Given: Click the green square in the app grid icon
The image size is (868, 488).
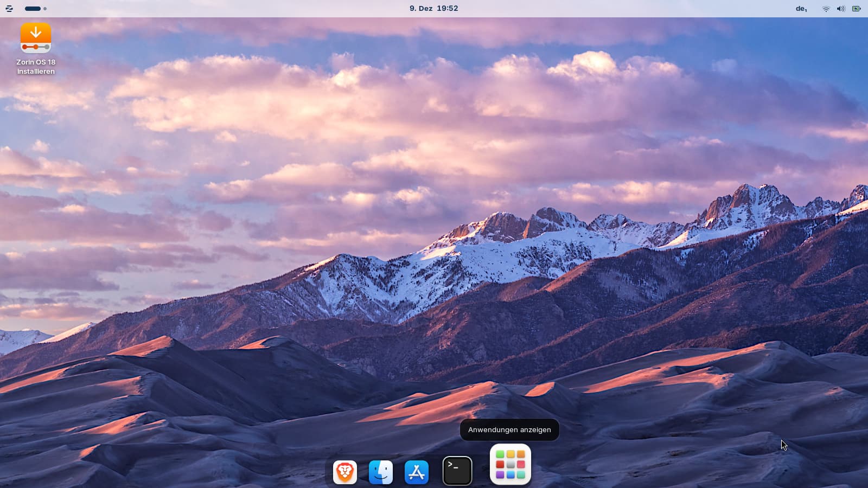Looking at the screenshot, I should [x=500, y=454].
